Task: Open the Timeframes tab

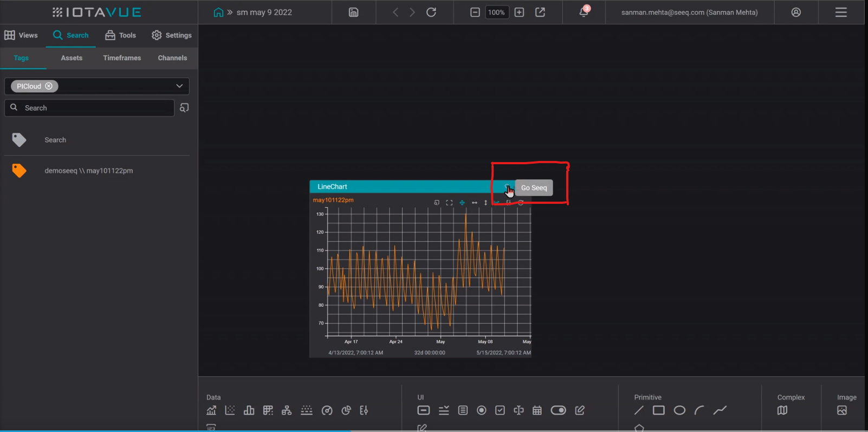Action: pyautogui.click(x=122, y=58)
